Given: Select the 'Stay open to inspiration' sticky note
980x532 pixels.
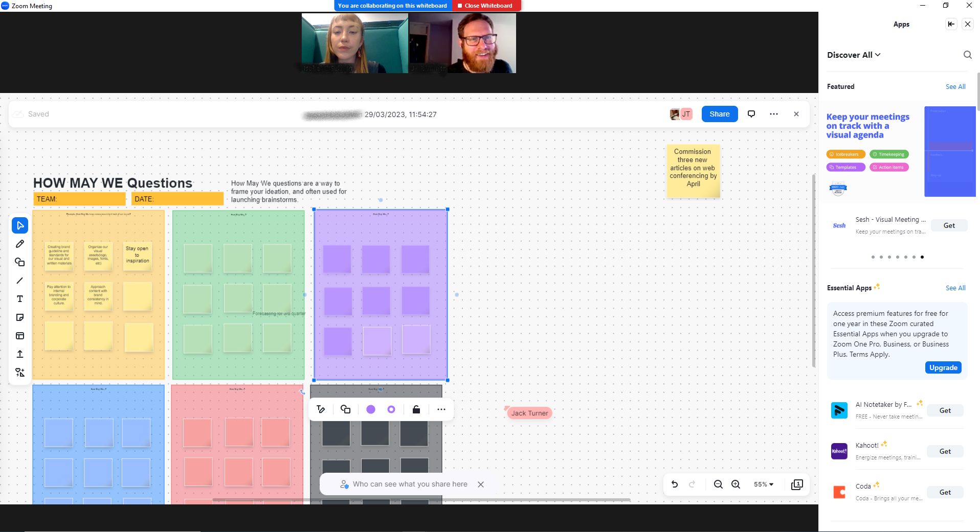Looking at the screenshot, I should [x=138, y=255].
